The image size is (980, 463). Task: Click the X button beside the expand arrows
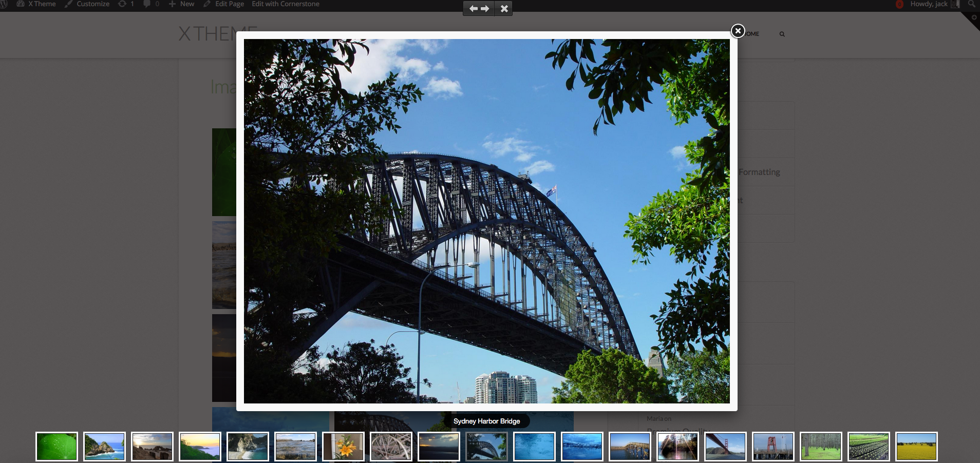504,9
